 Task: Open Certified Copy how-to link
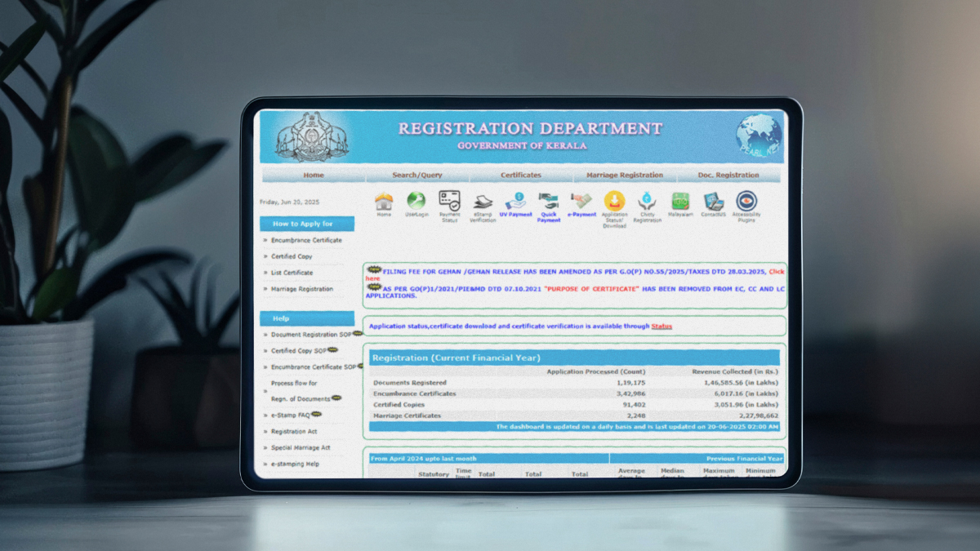tap(292, 257)
